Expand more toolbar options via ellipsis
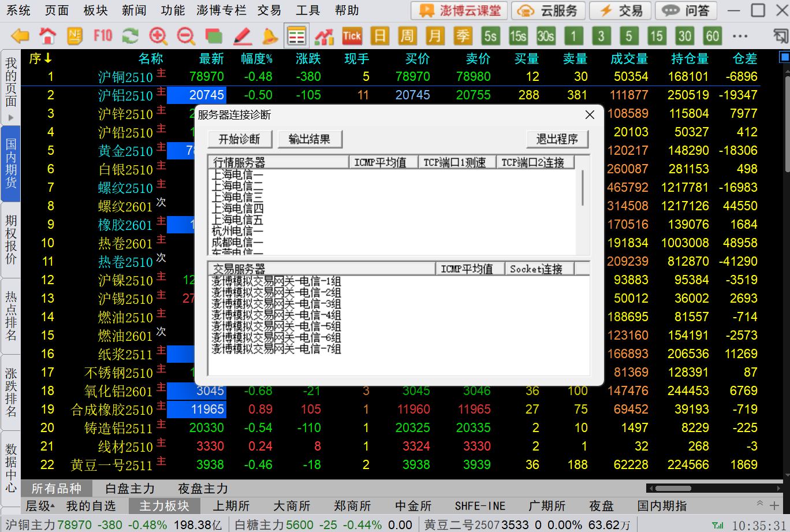Screen dimensions: 790x532 740,36
